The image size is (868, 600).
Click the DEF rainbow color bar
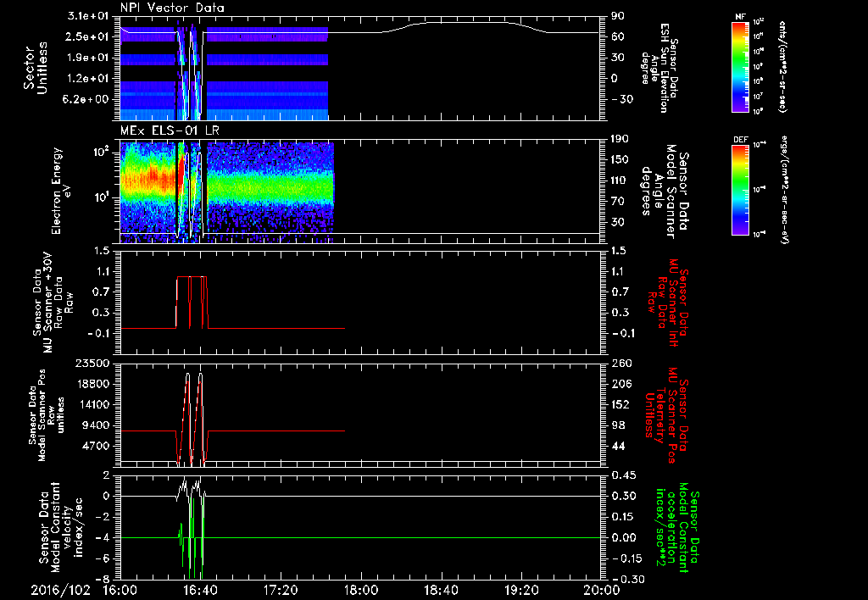pyautogui.click(x=741, y=190)
